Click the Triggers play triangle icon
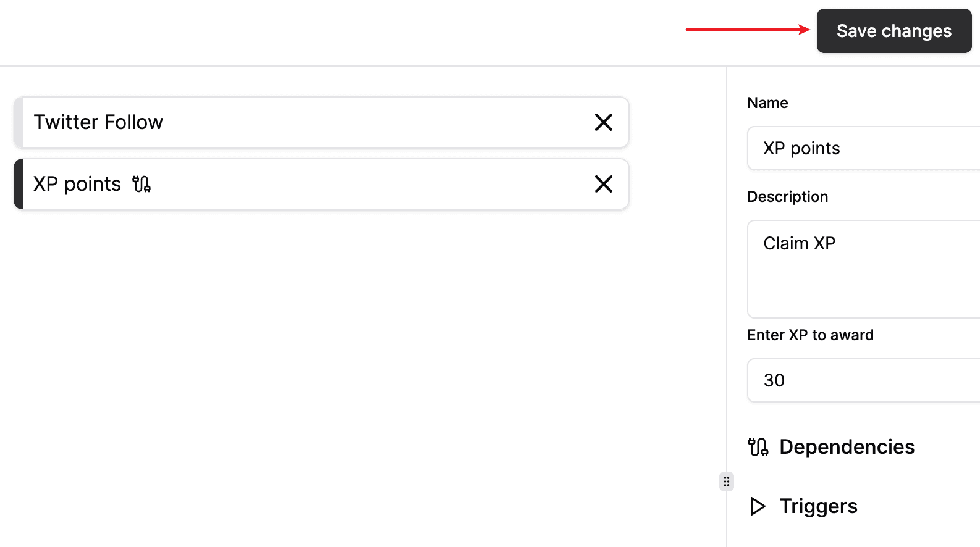This screenshot has height=547, width=980. (x=758, y=506)
